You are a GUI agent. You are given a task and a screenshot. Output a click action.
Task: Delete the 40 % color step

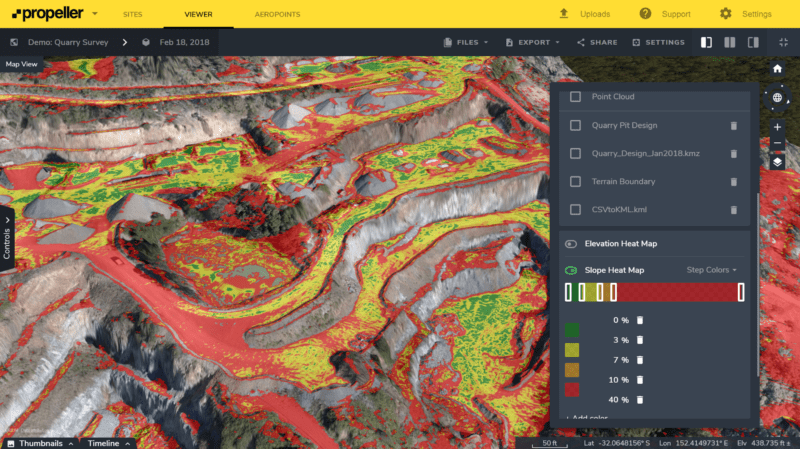640,400
